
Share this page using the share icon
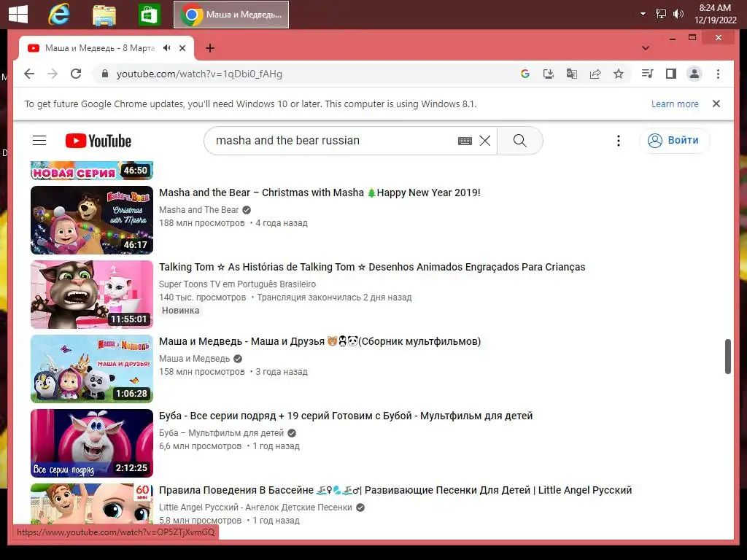click(x=595, y=74)
